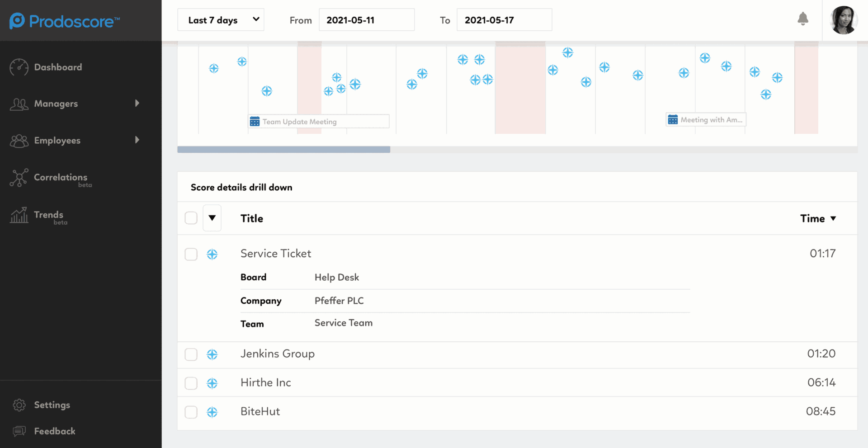The image size is (868, 448).
Task: Sort by Time column arrow
Action: click(833, 218)
